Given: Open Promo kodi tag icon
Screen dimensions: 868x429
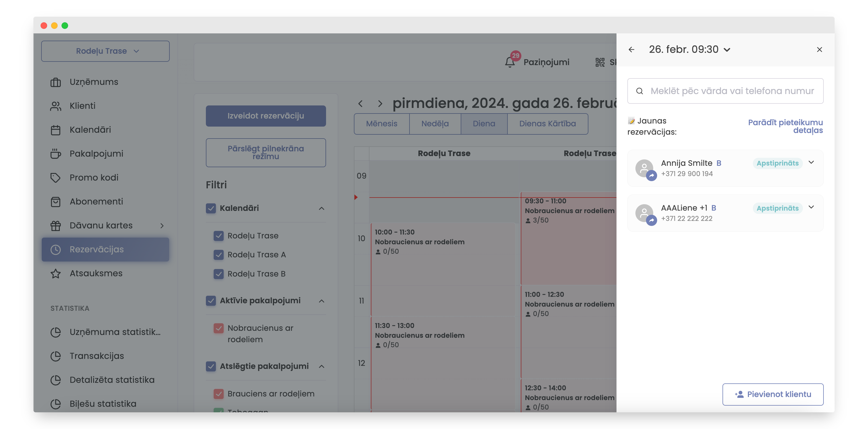Looking at the screenshot, I should tap(55, 177).
